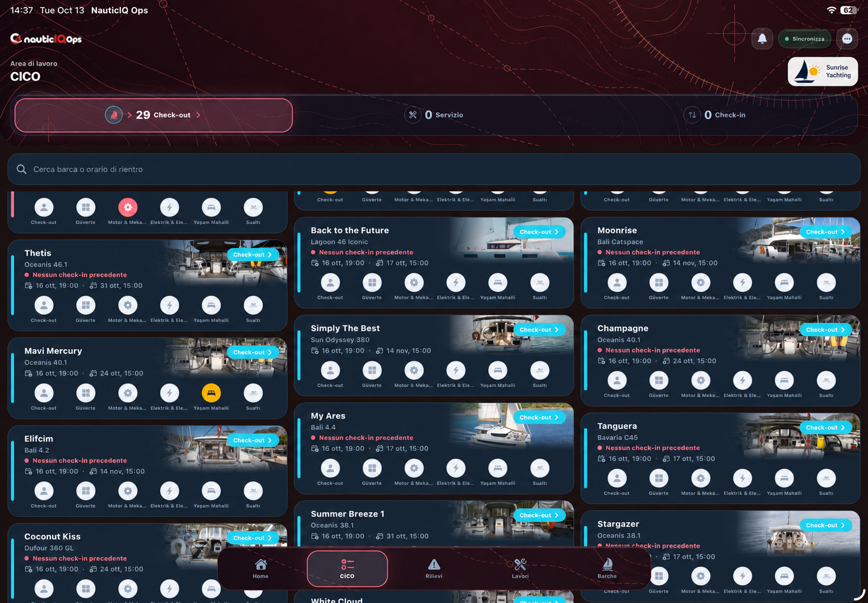Tap the red Motor & Meka icon in top card

[x=127, y=207]
